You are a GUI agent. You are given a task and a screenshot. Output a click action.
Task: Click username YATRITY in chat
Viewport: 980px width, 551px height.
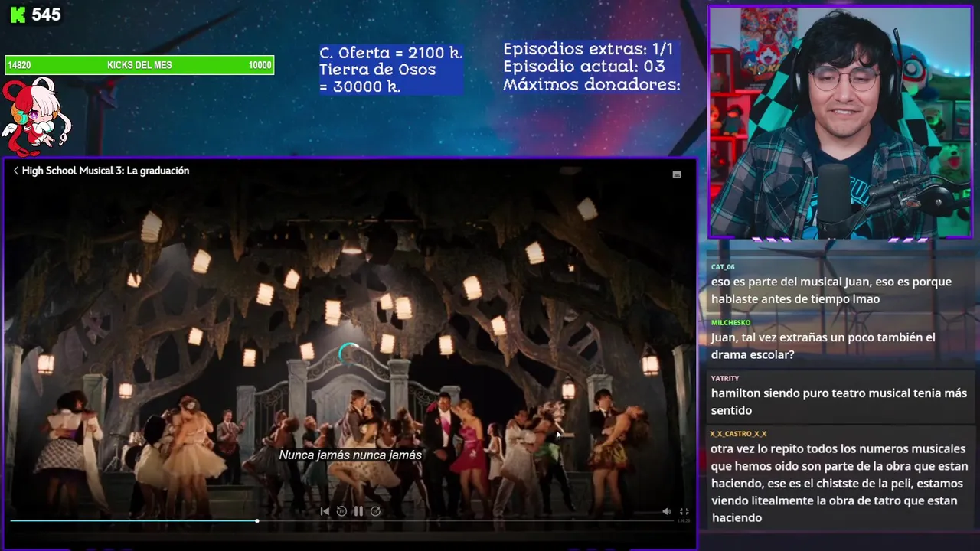pyautogui.click(x=725, y=378)
